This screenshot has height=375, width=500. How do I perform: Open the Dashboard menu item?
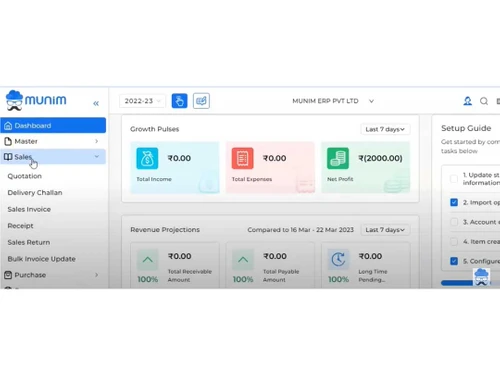pyautogui.click(x=53, y=125)
